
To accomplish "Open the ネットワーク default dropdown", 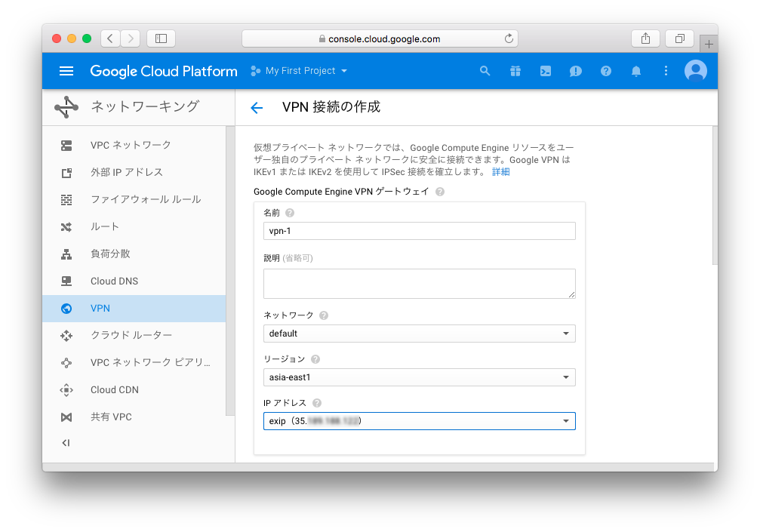I will pos(420,334).
